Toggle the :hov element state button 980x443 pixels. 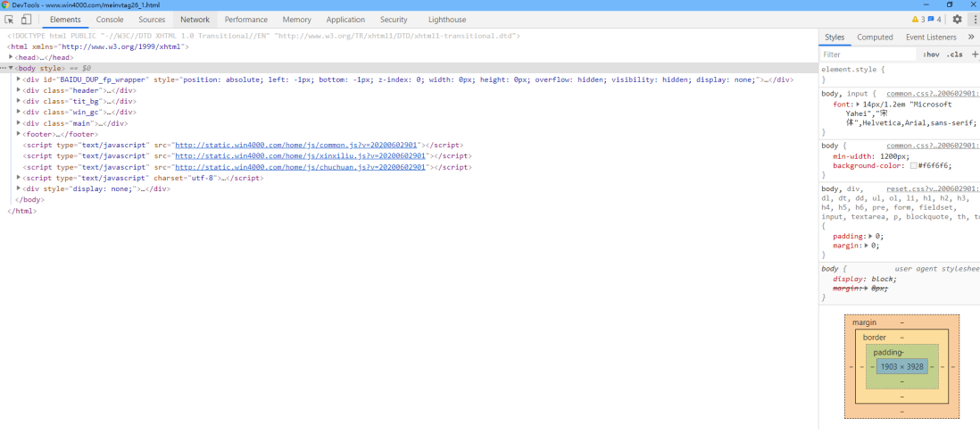pos(931,55)
